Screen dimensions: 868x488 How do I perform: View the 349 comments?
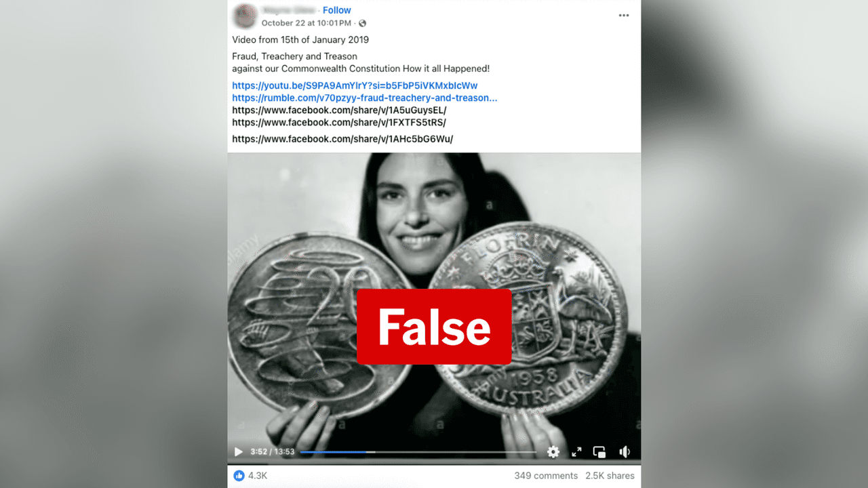coord(546,476)
